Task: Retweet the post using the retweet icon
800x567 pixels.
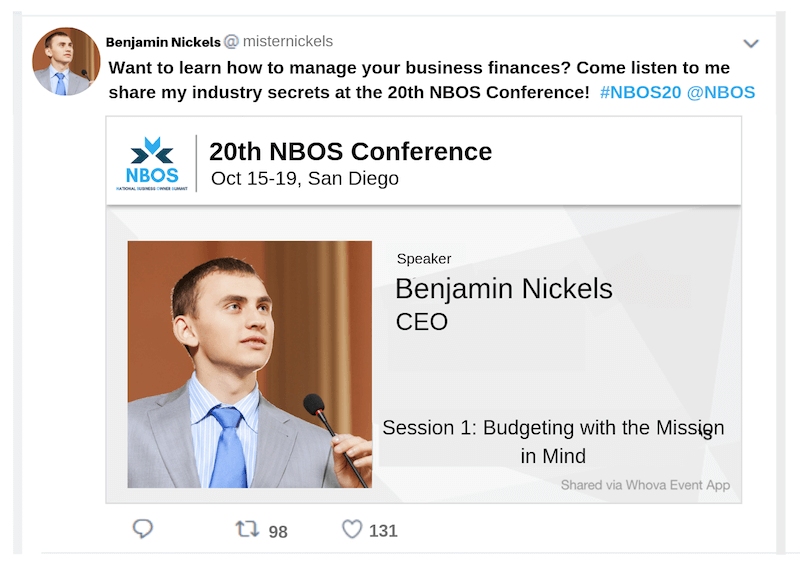Action: 247,529
